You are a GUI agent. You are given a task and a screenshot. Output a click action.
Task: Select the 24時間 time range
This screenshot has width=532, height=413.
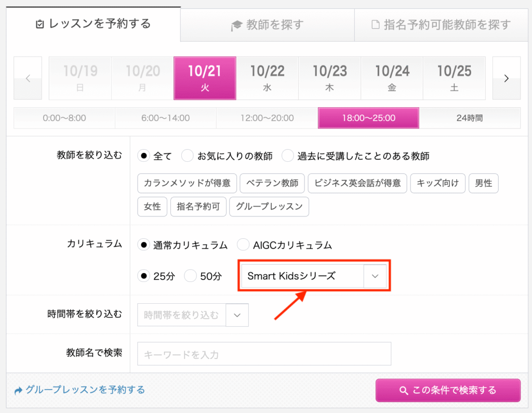(x=469, y=118)
